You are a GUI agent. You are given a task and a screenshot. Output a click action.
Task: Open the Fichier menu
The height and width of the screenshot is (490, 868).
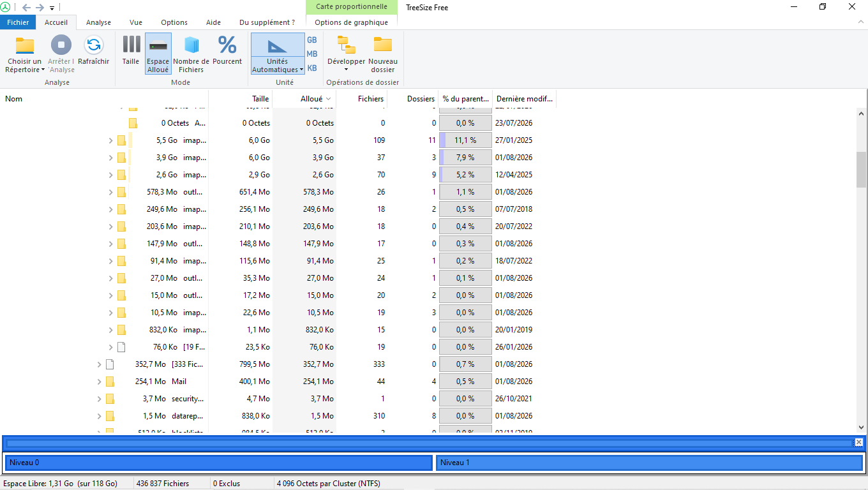pos(18,22)
